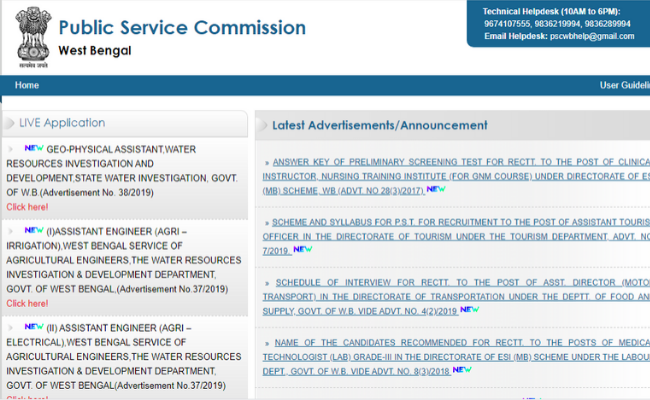Click NEW badge next to Geo-Physical Assistant
Image resolution: width=650 pixels, height=400 pixels.
(x=33, y=148)
